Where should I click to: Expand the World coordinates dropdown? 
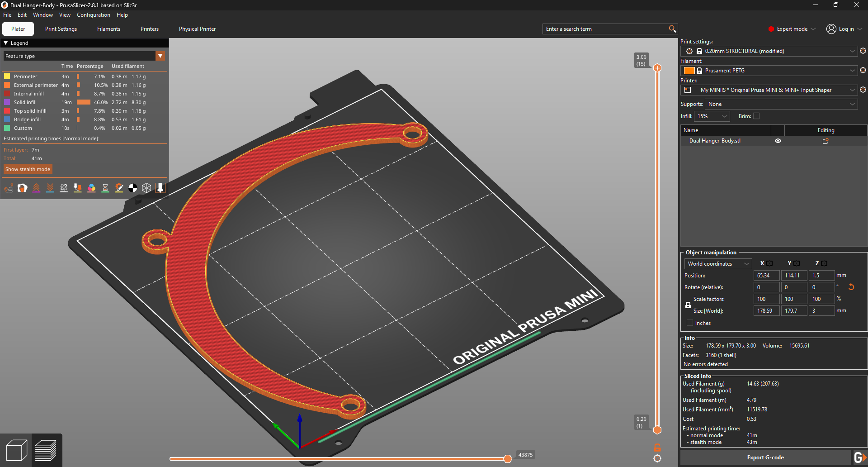tap(717, 263)
